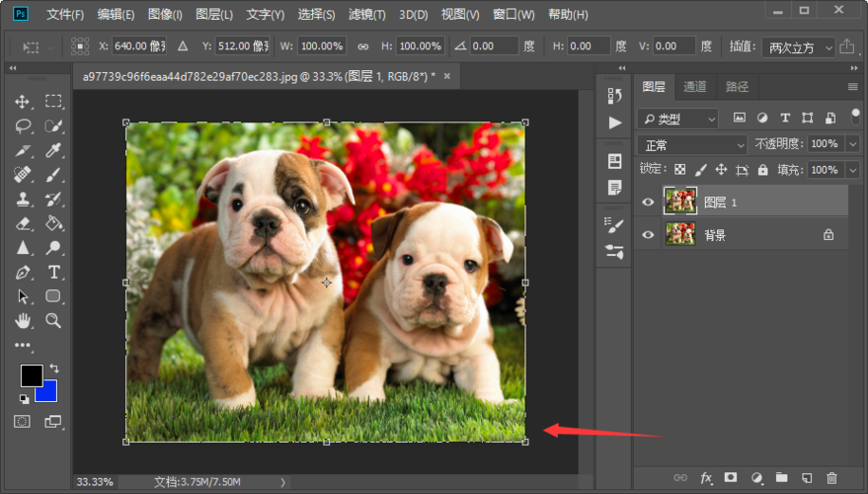Toggle type layer filter
Screen dimensions: 868x494
(x=785, y=118)
